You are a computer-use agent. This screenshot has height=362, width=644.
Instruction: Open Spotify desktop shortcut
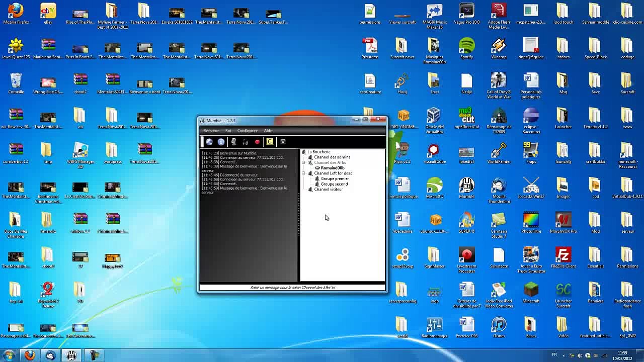click(466, 49)
